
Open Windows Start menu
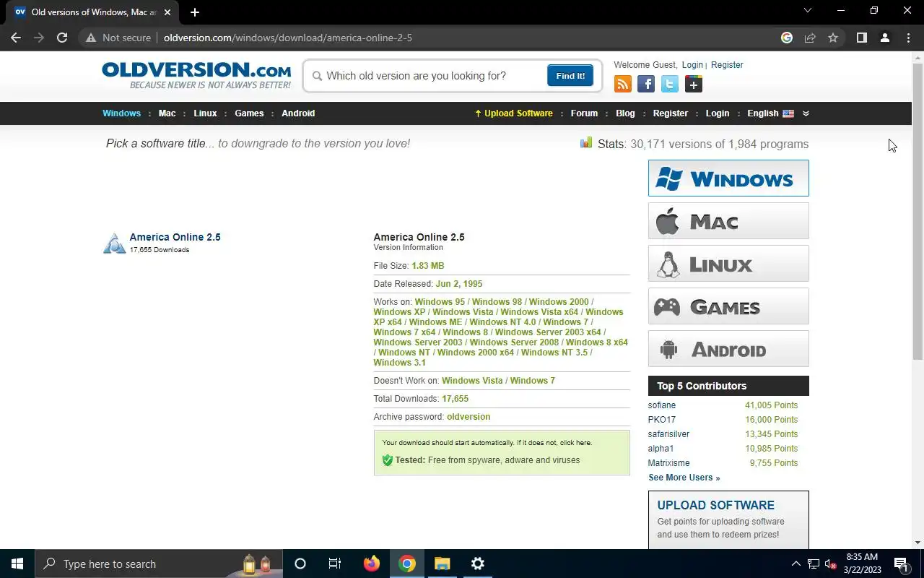pos(17,564)
